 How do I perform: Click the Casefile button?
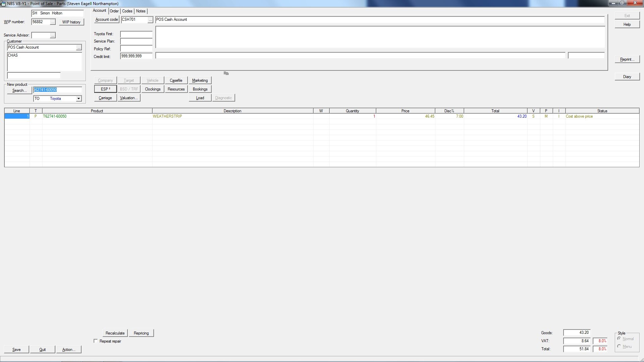point(176,80)
